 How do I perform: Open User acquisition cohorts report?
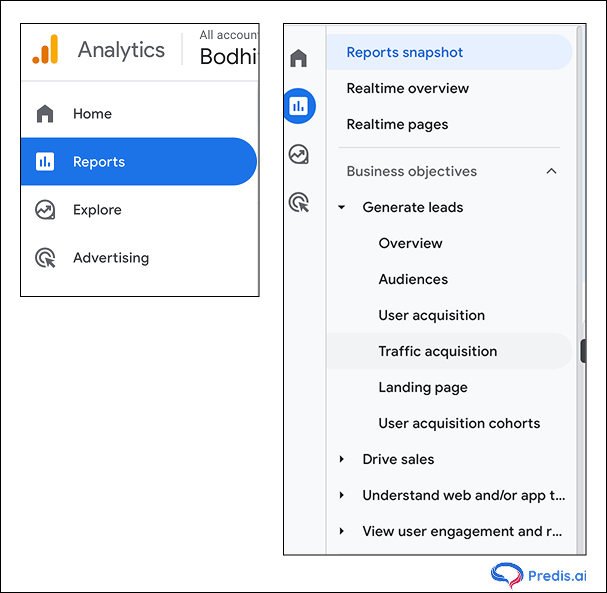459,424
